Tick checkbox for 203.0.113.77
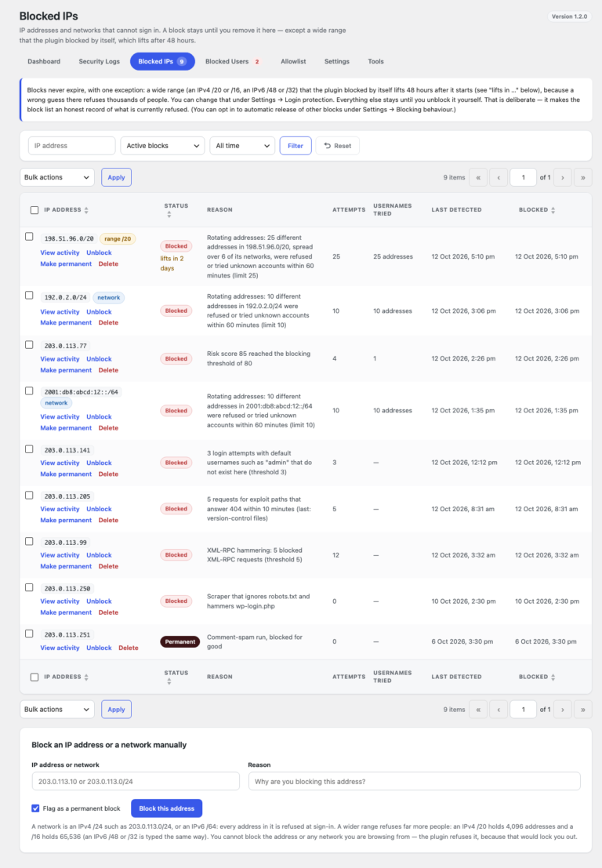Image resolution: width=602 pixels, height=868 pixels. coord(29,345)
